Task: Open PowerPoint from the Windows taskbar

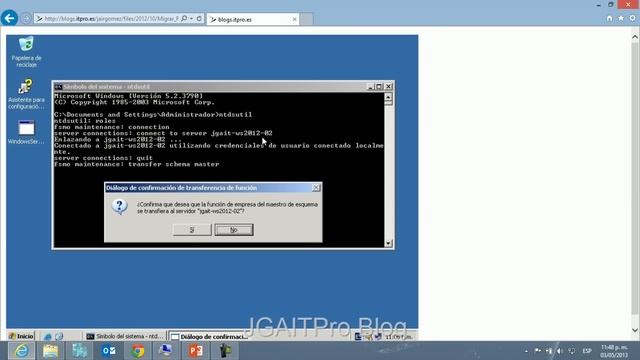Action: click(x=196, y=351)
